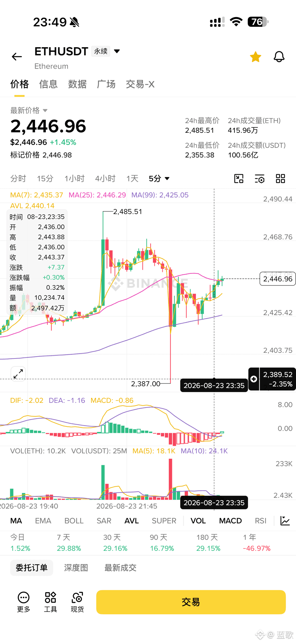Viewport: 296px width, 644px height.
Task: Select the 1天 chart interval
Action: [x=132, y=179]
